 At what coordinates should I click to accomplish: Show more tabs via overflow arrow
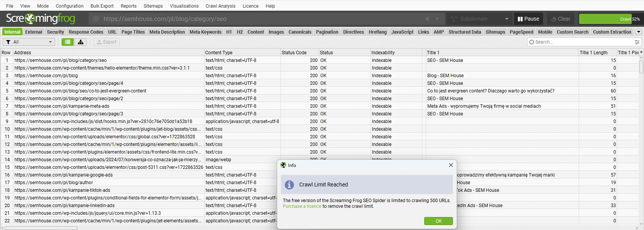[638, 32]
